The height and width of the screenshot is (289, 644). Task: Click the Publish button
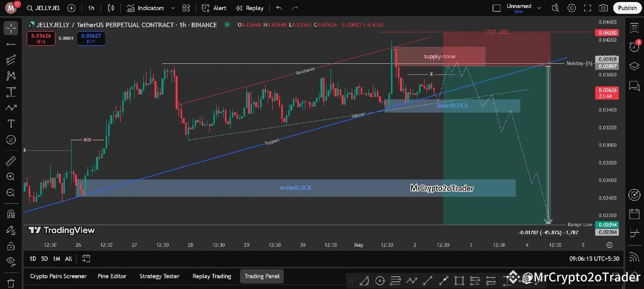tap(627, 8)
